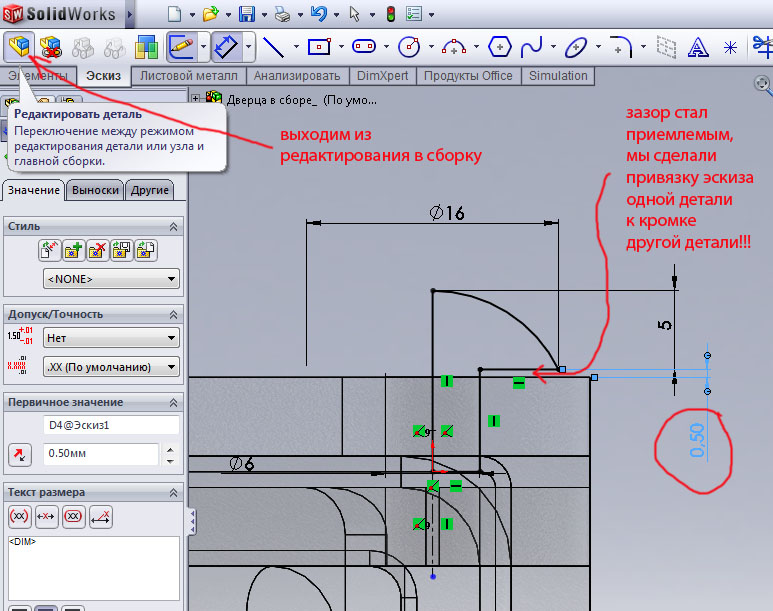Click the Edit Component icon in toolbar

[x=20, y=46]
